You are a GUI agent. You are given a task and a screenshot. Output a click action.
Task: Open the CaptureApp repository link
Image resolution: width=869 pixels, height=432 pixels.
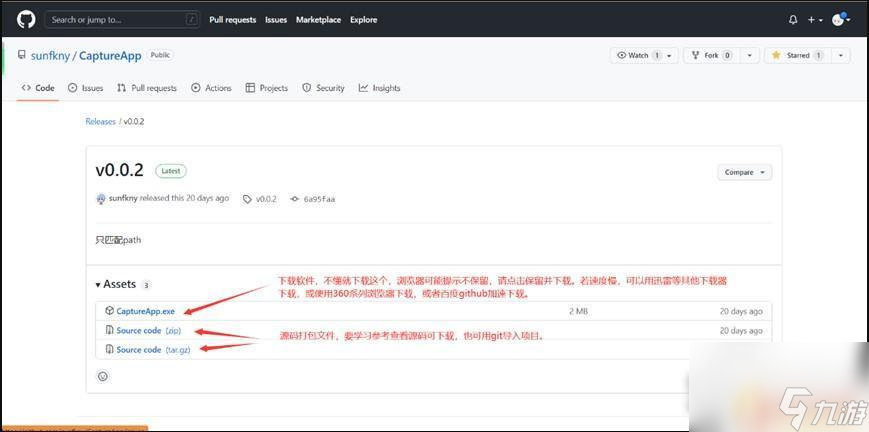tap(110, 55)
